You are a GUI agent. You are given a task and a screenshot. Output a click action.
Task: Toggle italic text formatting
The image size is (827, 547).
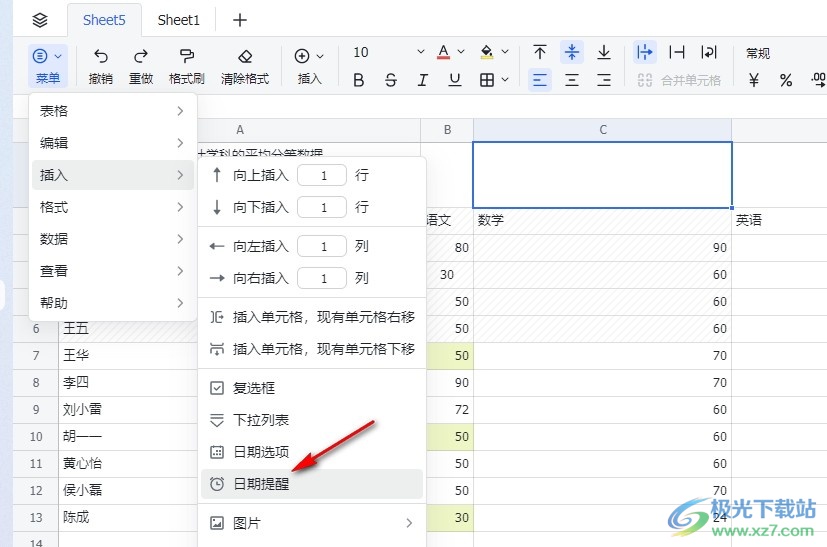click(423, 80)
